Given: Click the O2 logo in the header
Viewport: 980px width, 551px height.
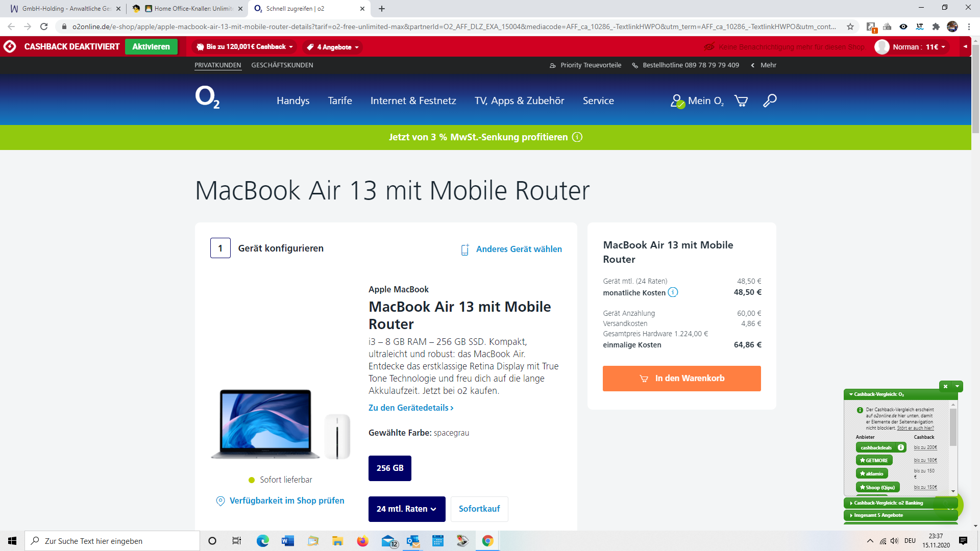Looking at the screenshot, I should pyautogui.click(x=207, y=97).
